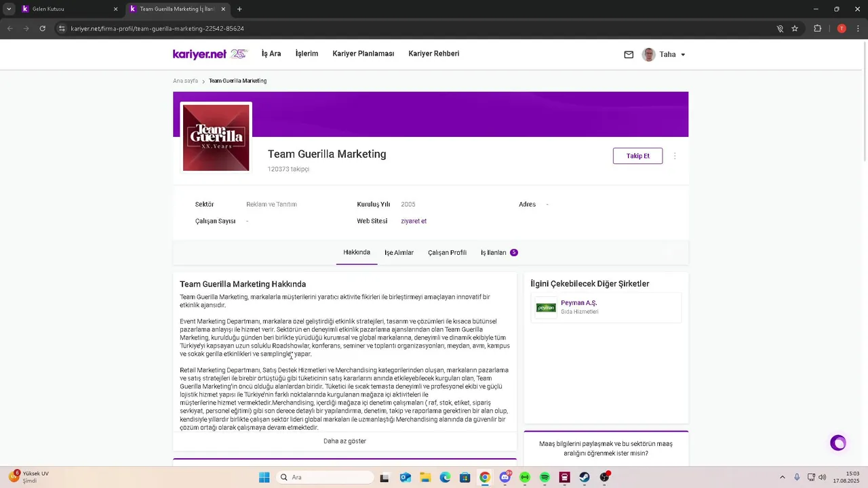Viewport: 868px width, 488px height.
Task: Go back with the browser back arrow
Action: [9, 28]
